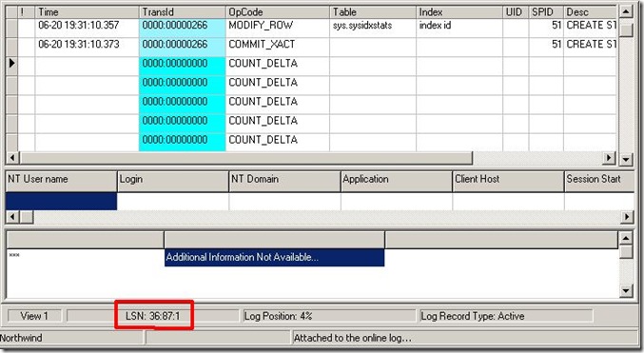Click the current row indicator arrow
This screenshot has height=353, width=644.
pyautogui.click(x=12, y=64)
